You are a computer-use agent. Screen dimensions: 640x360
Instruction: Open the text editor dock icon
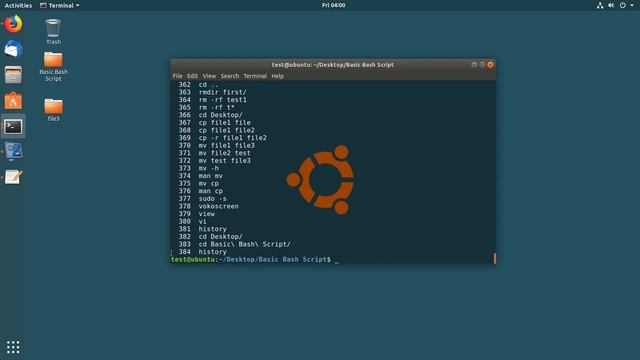coord(13,177)
